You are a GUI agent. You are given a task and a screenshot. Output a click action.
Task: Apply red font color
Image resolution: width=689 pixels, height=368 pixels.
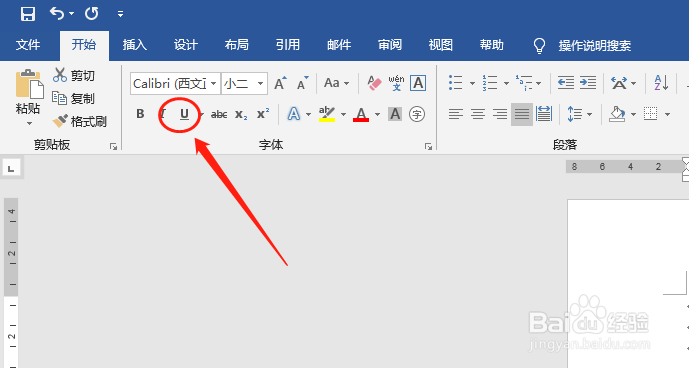tap(361, 114)
